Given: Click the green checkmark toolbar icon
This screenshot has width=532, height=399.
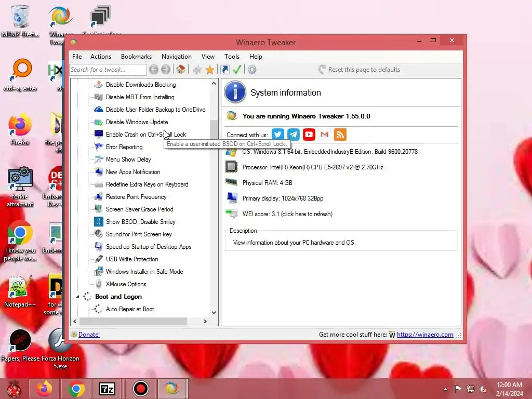Looking at the screenshot, I should coord(237,70).
